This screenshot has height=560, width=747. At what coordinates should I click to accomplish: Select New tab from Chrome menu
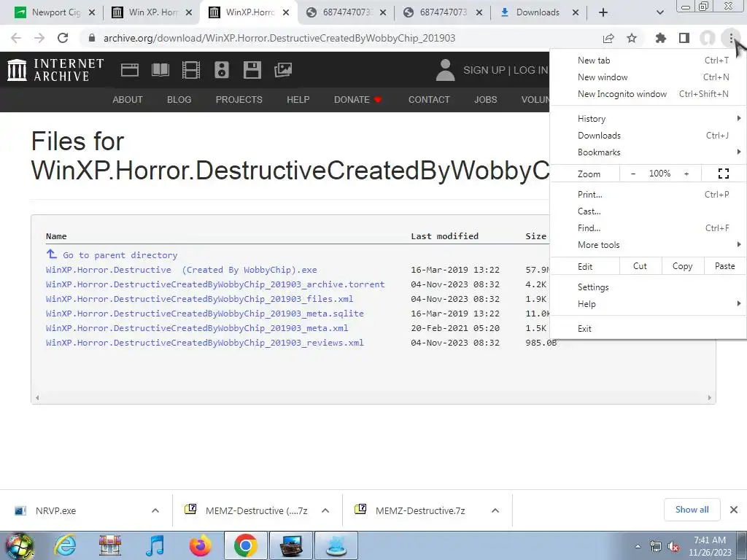coord(648,61)
